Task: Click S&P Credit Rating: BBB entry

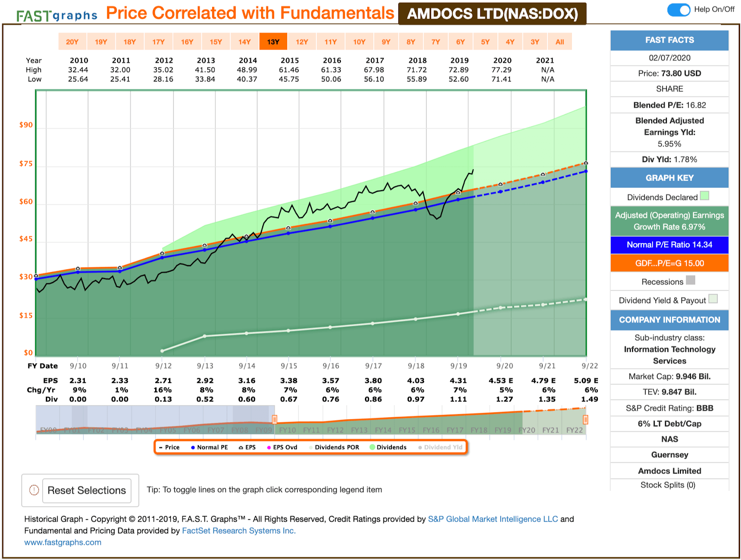Action: [669, 408]
